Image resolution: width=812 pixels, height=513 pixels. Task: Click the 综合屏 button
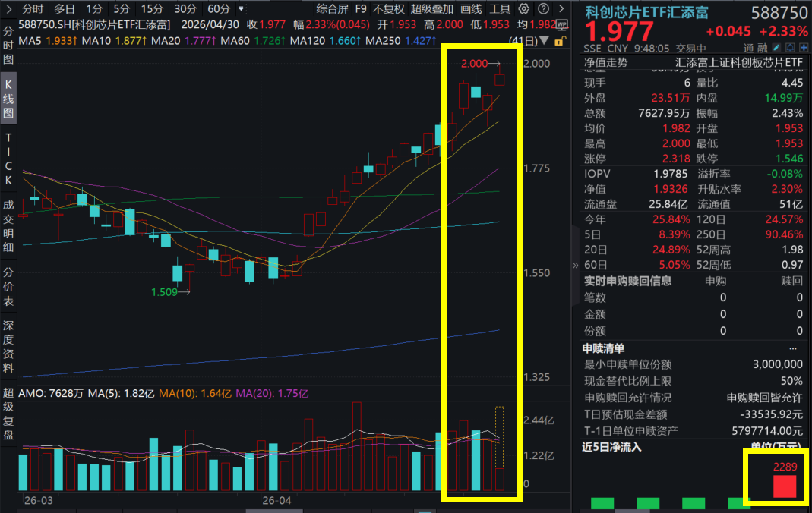tap(333, 9)
